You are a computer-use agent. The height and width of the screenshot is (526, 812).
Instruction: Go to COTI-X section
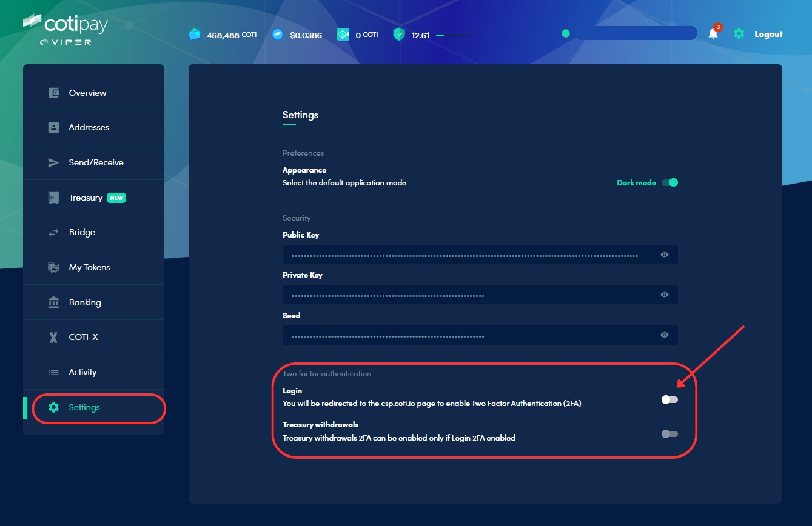(x=94, y=337)
